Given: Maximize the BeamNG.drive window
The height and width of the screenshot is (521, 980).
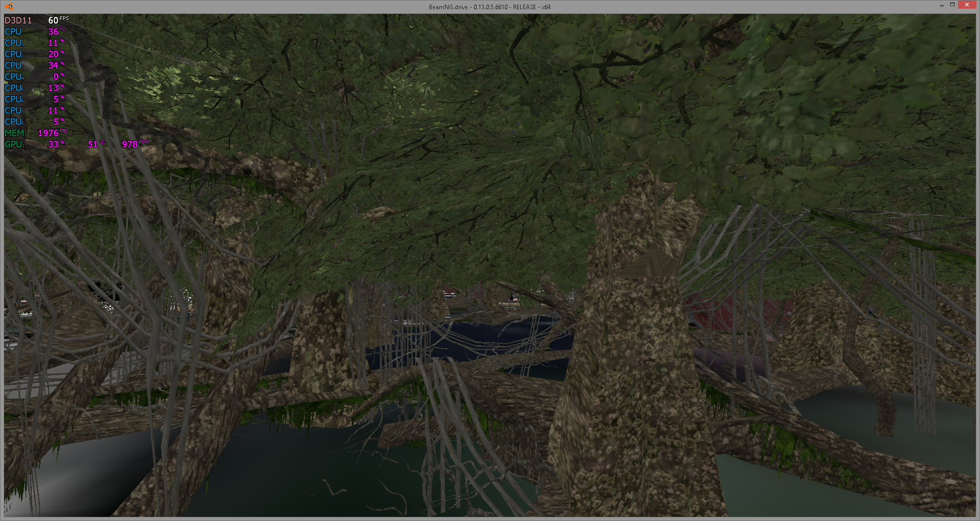Looking at the screenshot, I should tap(952, 5).
